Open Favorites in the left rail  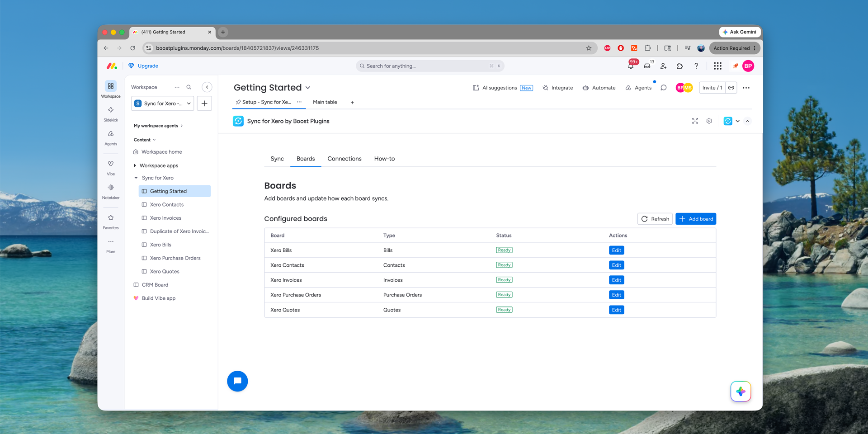[x=111, y=222]
